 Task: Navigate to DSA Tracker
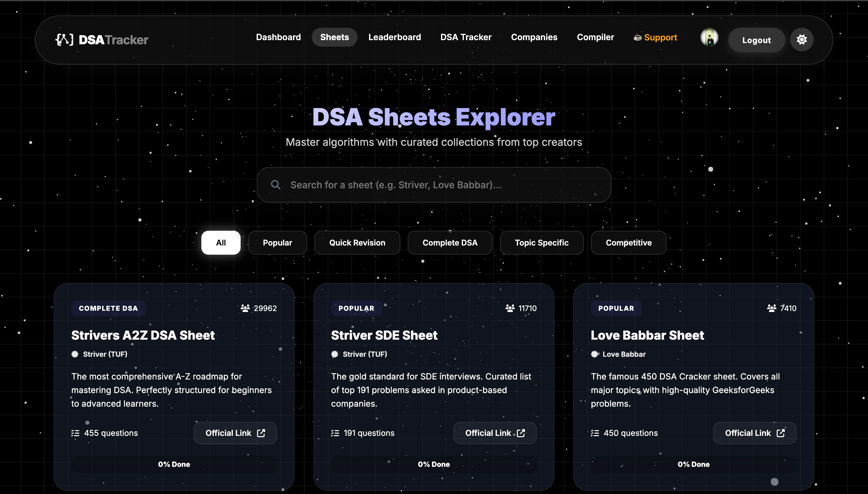(466, 37)
